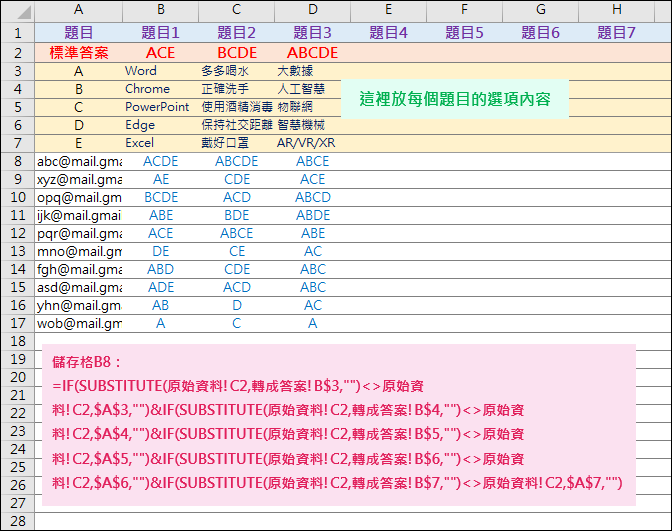672x531 pixels.
Task: Click the ijk@mail.gmai email cell
Action: 78,215
